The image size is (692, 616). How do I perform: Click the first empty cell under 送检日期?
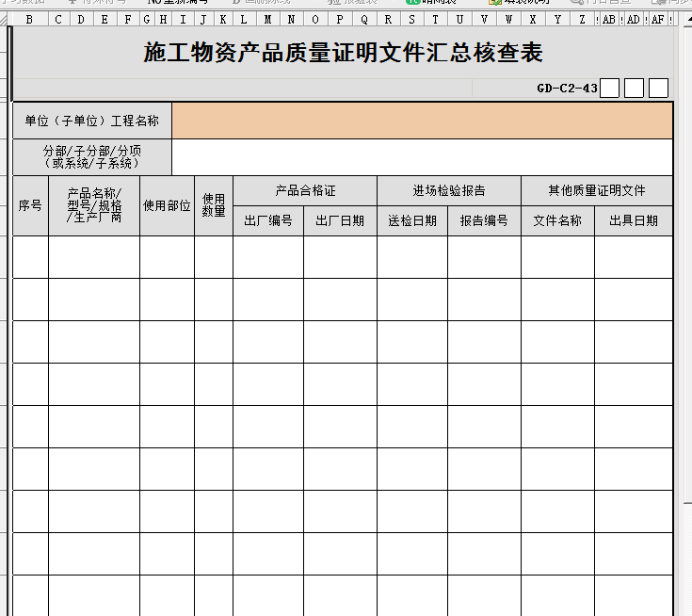coord(412,257)
